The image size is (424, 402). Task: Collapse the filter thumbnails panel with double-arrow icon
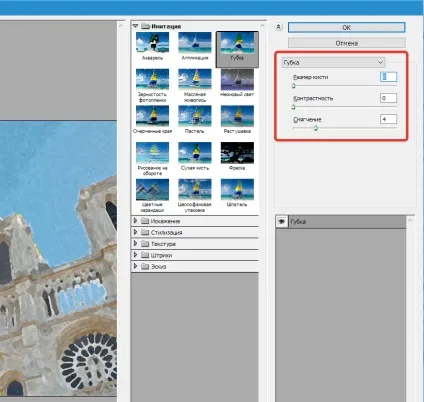279,27
